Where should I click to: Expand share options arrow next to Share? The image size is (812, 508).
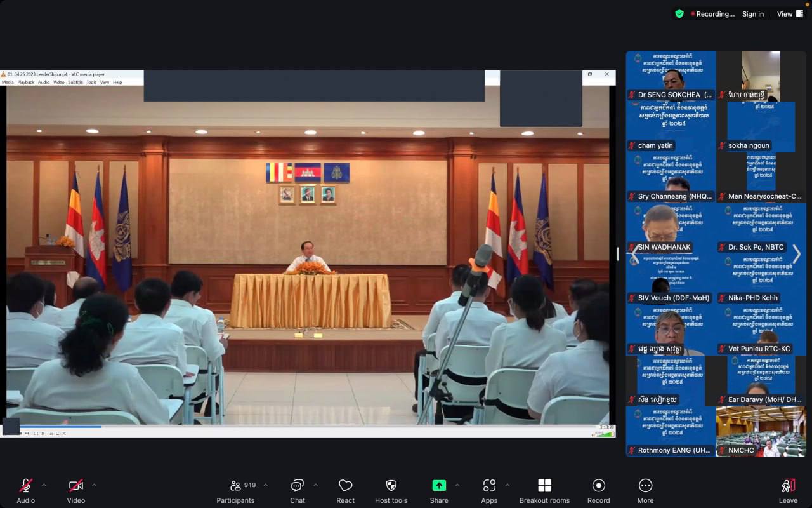[x=457, y=485]
